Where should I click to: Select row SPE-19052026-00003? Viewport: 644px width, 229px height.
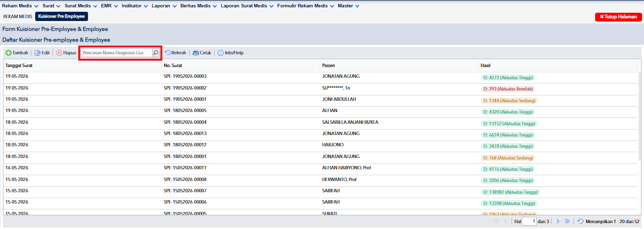click(x=320, y=77)
